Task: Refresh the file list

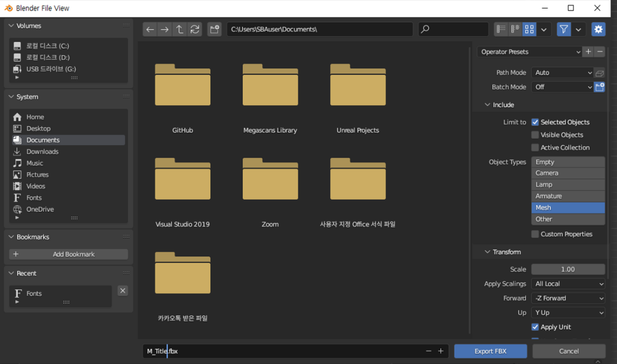Action: click(x=195, y=30)
